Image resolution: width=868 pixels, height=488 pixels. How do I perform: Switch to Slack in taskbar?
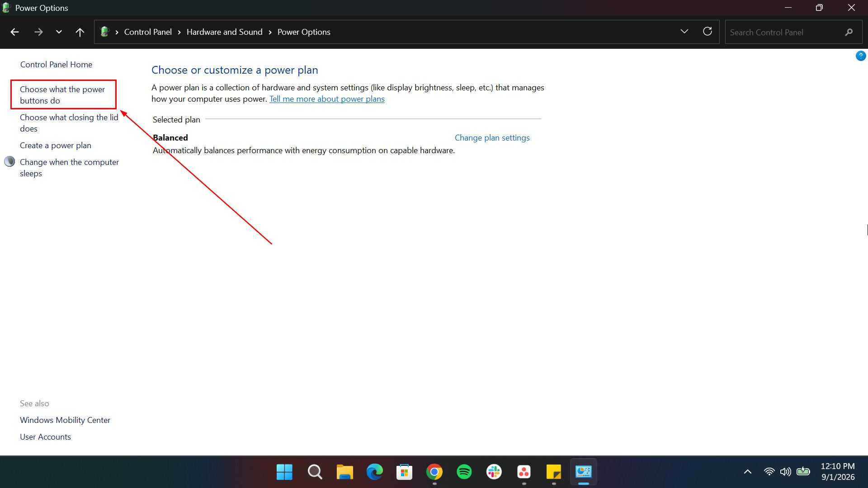click(494, 472)
